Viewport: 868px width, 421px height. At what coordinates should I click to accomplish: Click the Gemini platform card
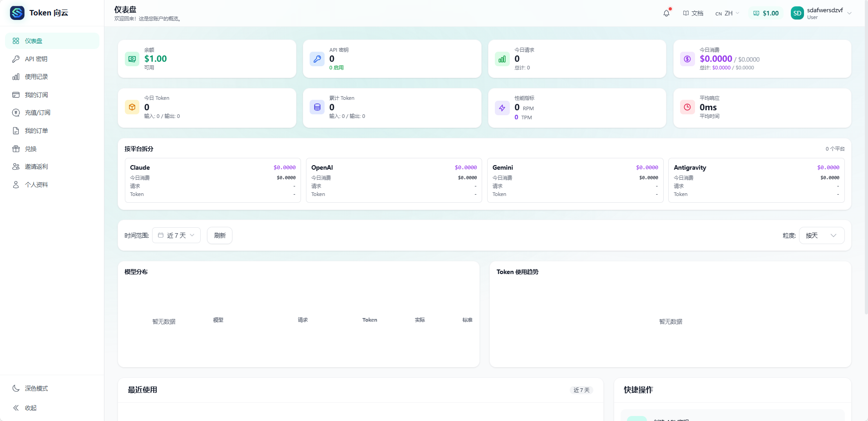tap(575, 181)
